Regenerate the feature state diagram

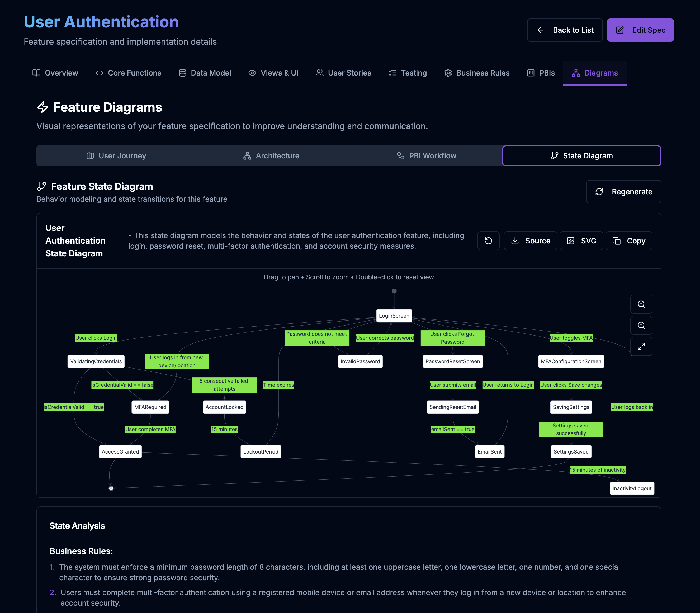(x=623, y=192)
